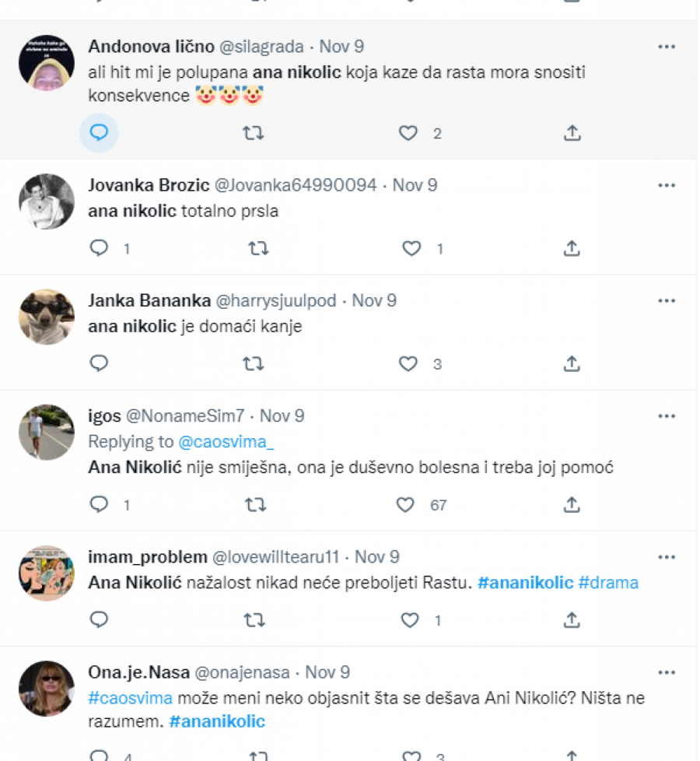Open Jovanka Brozic's profile name
This screenshot has width=700, height=761.
point(149,185)
